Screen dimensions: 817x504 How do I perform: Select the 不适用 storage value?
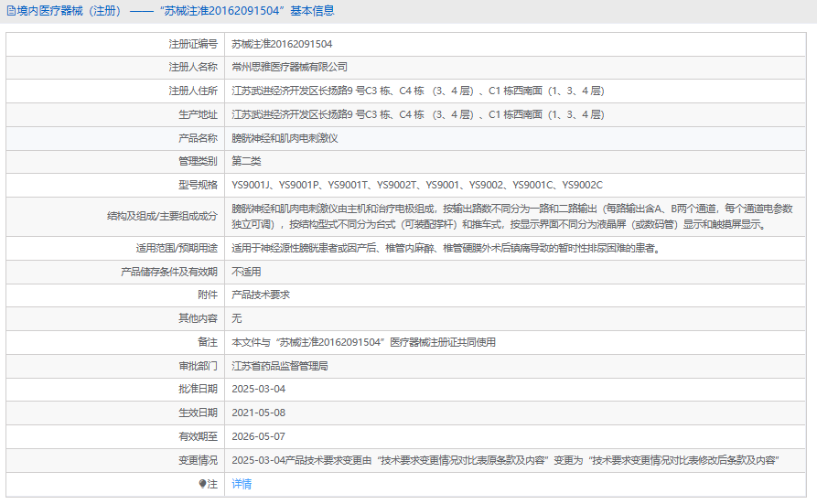click(246, 272)
